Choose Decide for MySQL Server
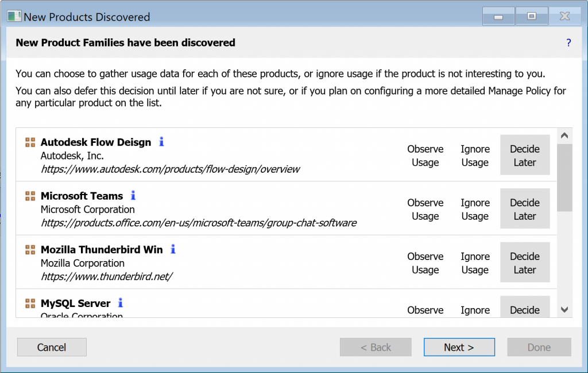The image size is (588, 373). [x=525, y=307]
